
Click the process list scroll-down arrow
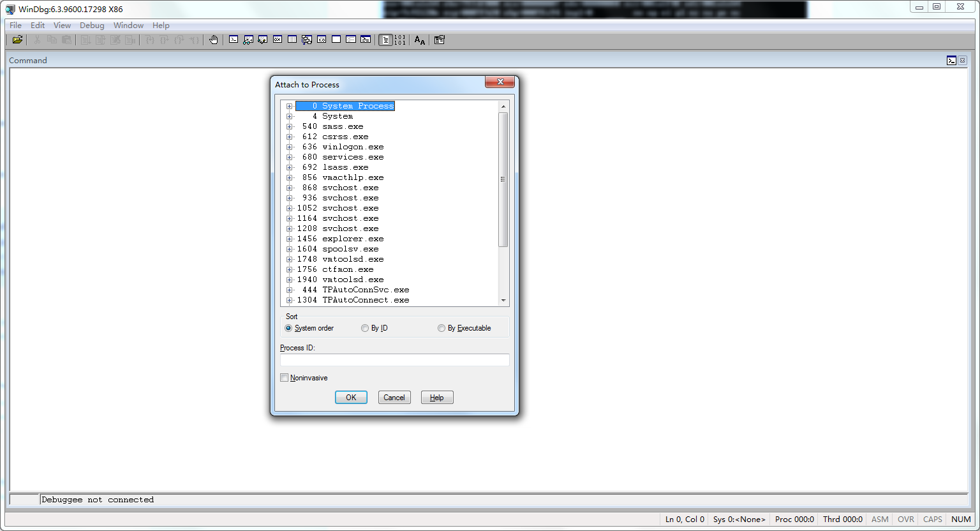(x=503, y=300)
